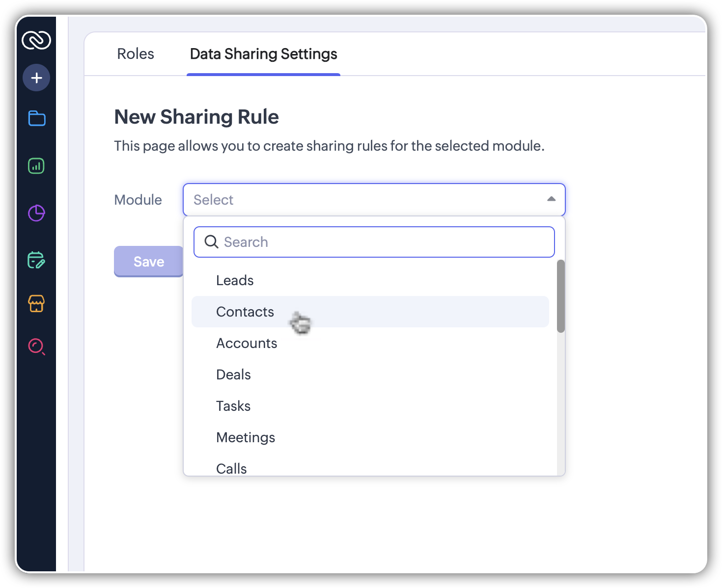
Task: Click the Zoho CRM logo icon
Action: point(36,40)
